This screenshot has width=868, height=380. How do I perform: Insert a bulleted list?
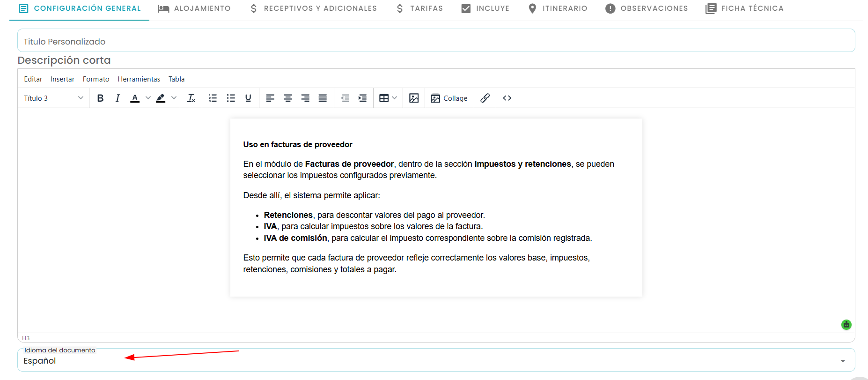coord(231,98)
